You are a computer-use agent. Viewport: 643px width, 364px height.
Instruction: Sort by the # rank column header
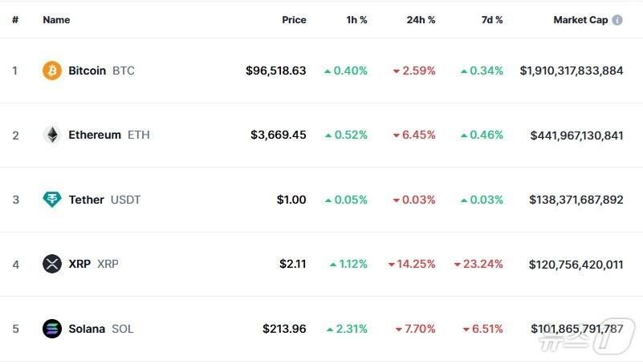(15, 20)
